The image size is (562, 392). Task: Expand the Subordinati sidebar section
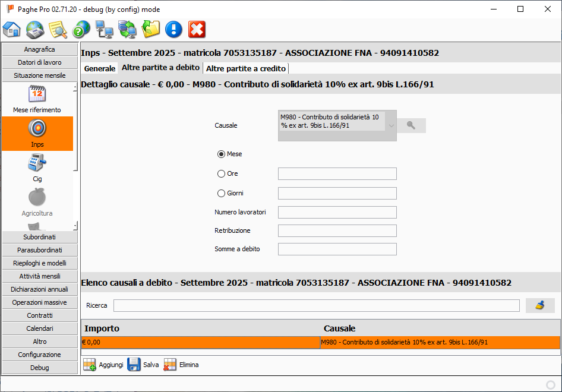click(40, 237)
